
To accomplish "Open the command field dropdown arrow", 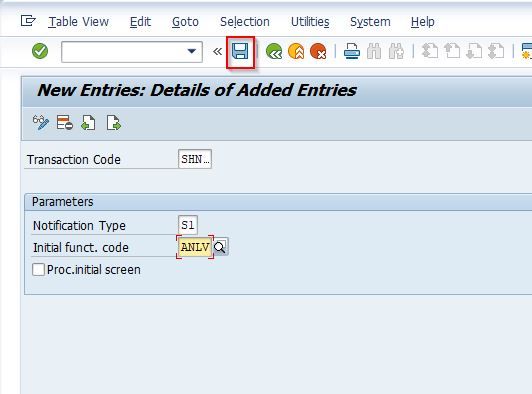I will point(192,52).
